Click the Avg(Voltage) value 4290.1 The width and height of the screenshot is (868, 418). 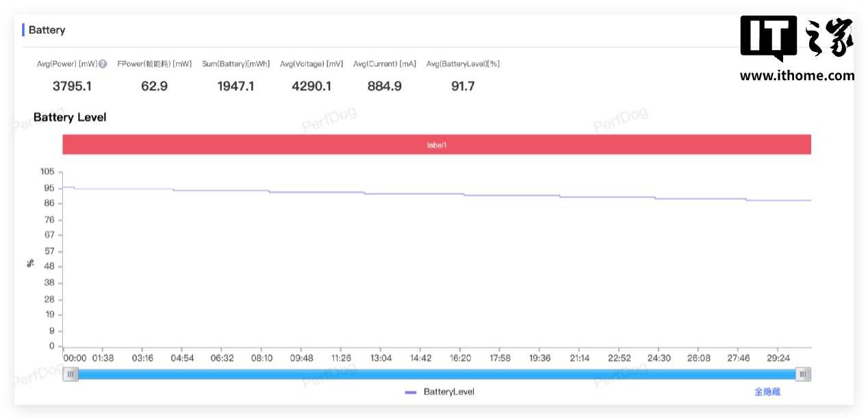[x=311, y=86]
